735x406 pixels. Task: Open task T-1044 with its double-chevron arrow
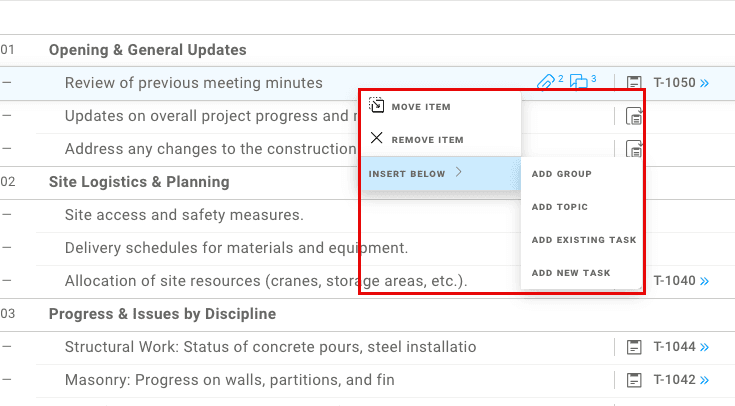pos(704,347)
